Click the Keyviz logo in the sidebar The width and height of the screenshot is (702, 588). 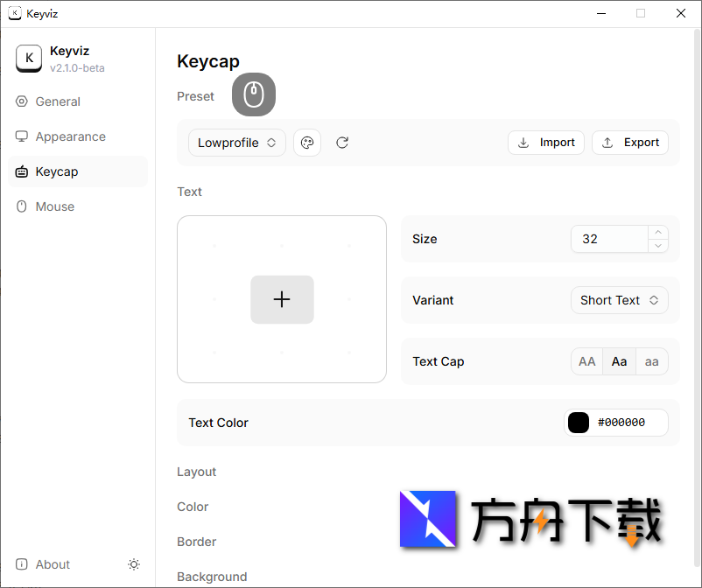click(29, 58)
